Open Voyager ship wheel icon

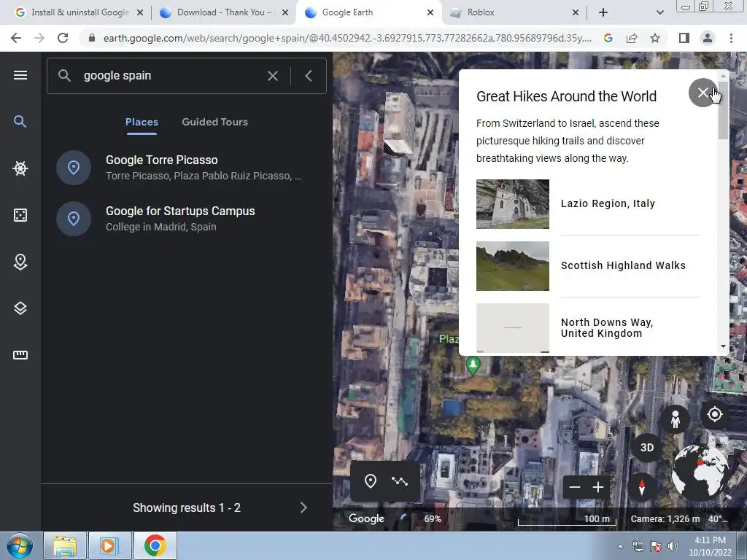pyautogui.click(x=20, y=168)
